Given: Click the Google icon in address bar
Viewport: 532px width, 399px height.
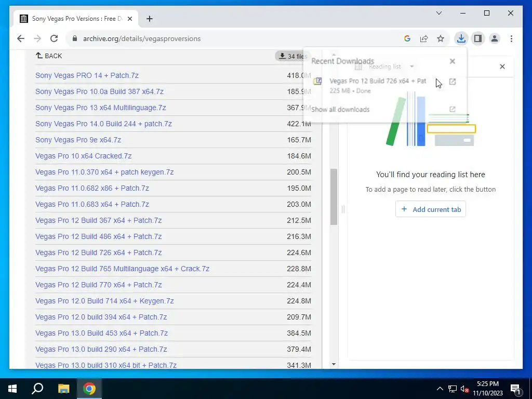Looking at the screenshot, I should [x=407, y=38].
